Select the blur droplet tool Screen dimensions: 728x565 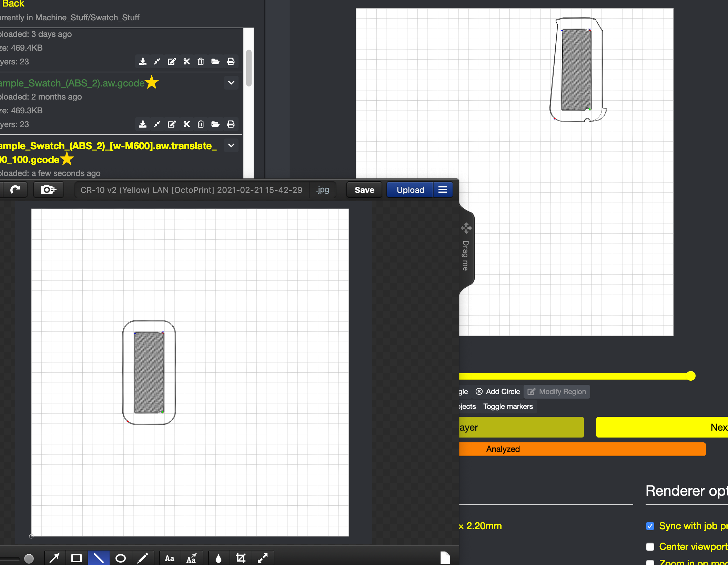click(219, 558)
